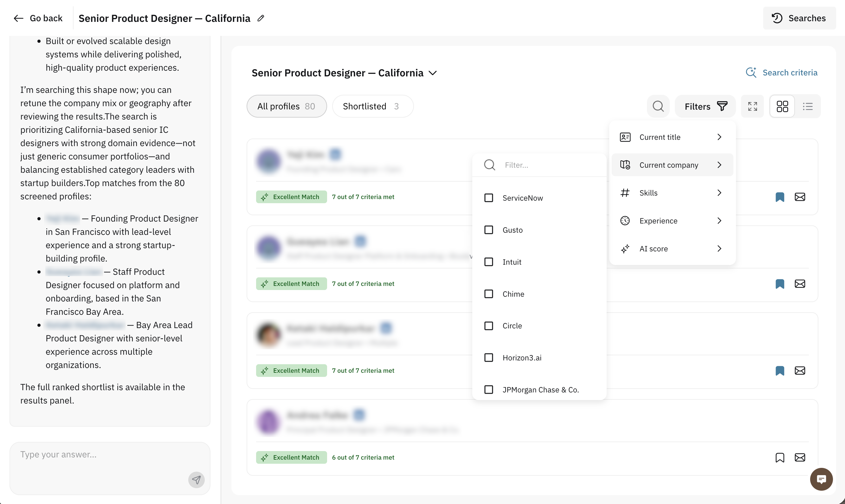Click the Current company building icon

(x=625, y=165)
